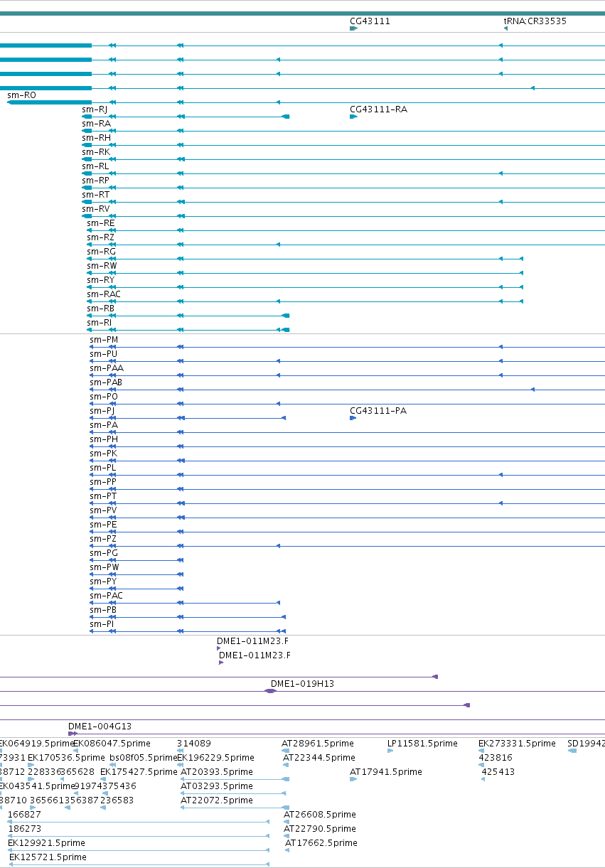
Task: Click the sm-RB transcript label
Action: (101, 309)
